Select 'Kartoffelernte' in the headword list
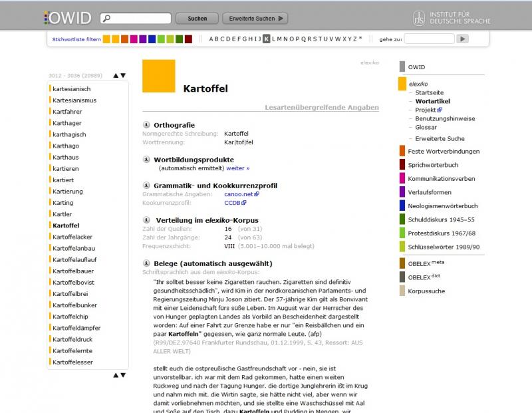 (x=72, y=350)
